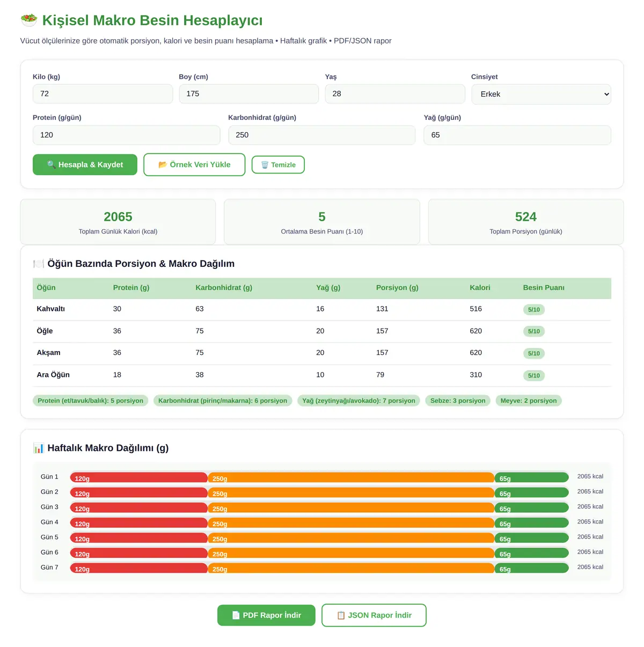Screen dimensions: 644x647
Task: Click the Karbonhidrat (g/gün) field
Action: click(x=322, y=135)
